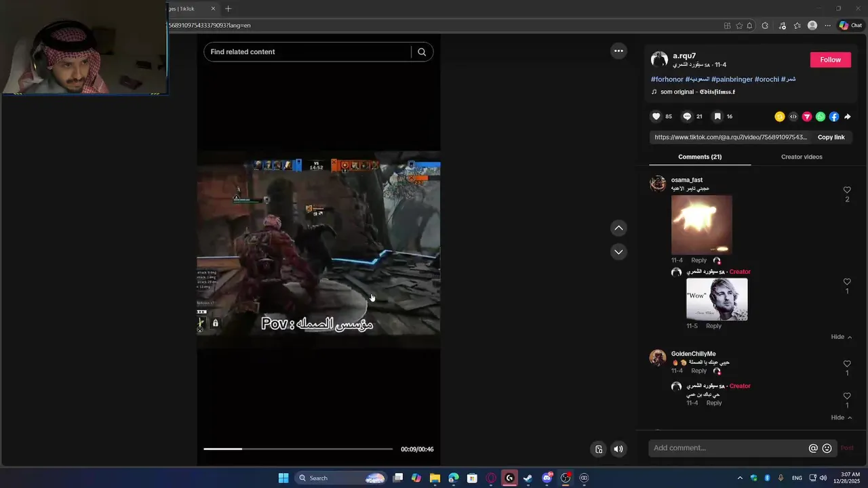Repost video using yellow repost icon

[x=780, y=117]
